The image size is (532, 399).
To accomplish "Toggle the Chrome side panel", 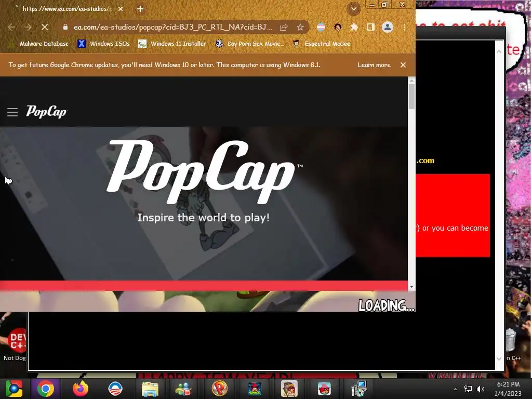I will [371, 27].
